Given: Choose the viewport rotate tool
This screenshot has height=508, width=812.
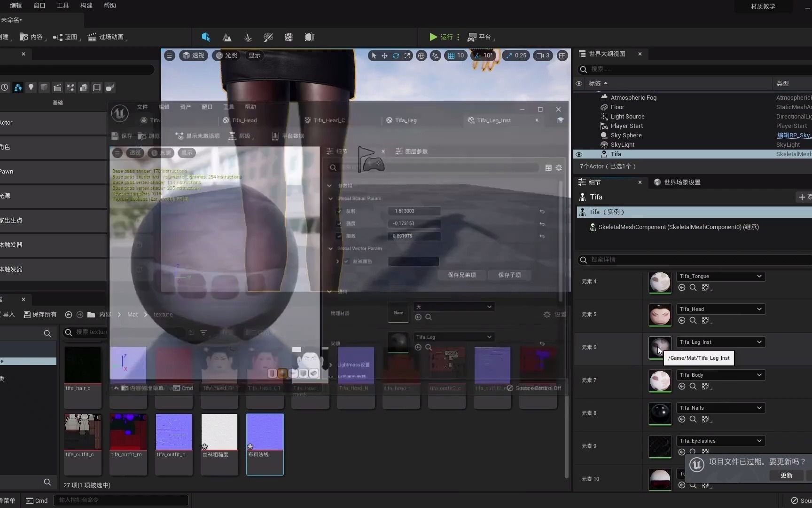Looking at the screenshot, I should (x=396, y=56).
